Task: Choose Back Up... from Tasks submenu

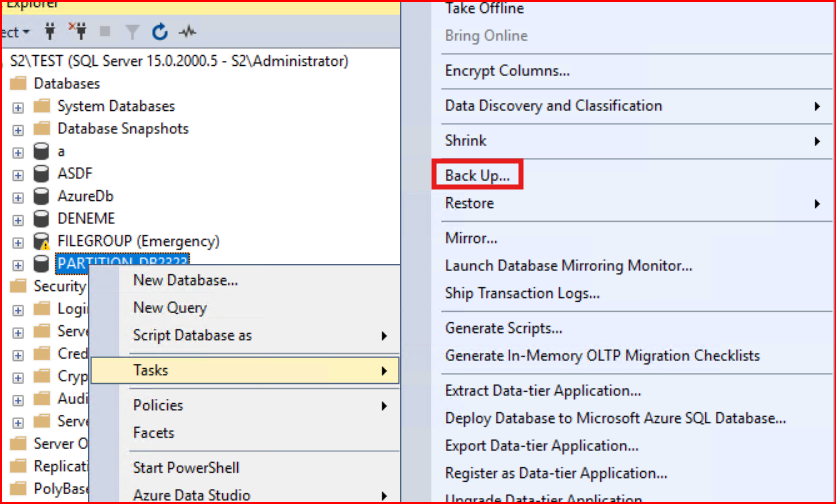Action: 477,176
